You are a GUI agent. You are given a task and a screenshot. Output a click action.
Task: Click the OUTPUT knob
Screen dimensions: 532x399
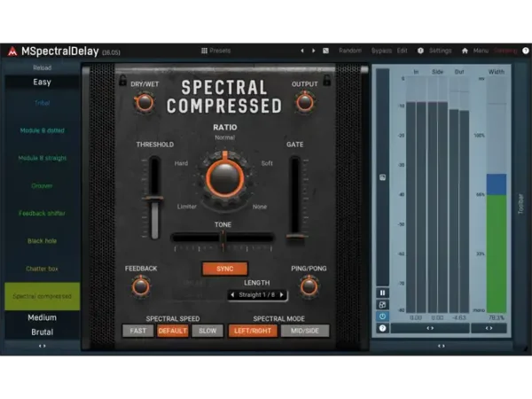pyautogui.click(x=305, y=103)
